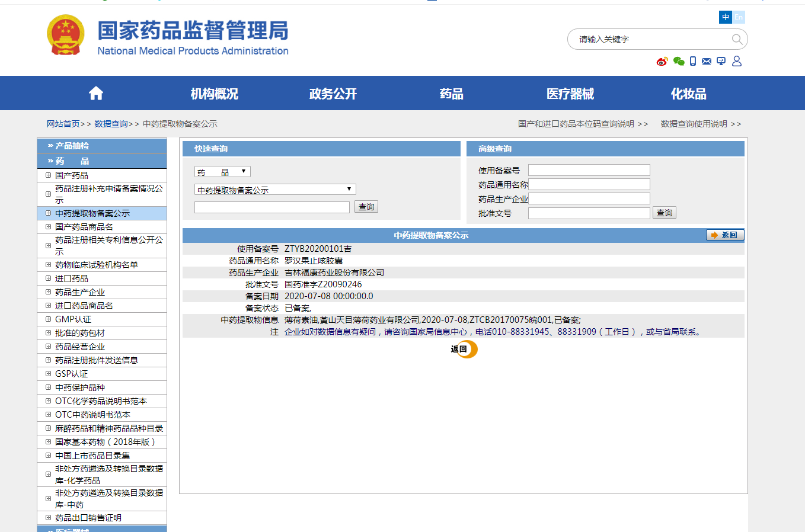The image size is (805, 532).
Task: Open the Weibo icon link
Action: [662, 62]
